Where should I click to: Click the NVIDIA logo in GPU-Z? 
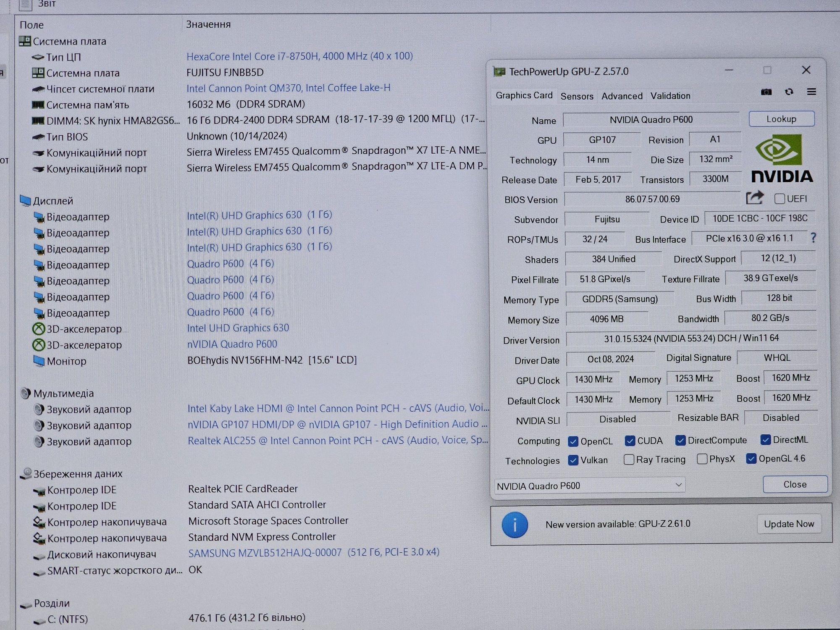coord(782,159)
